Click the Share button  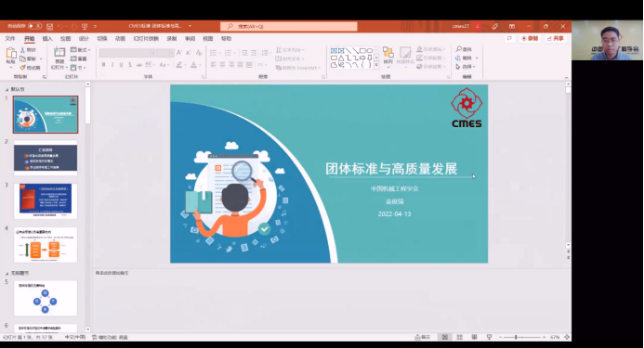(556, 38)
